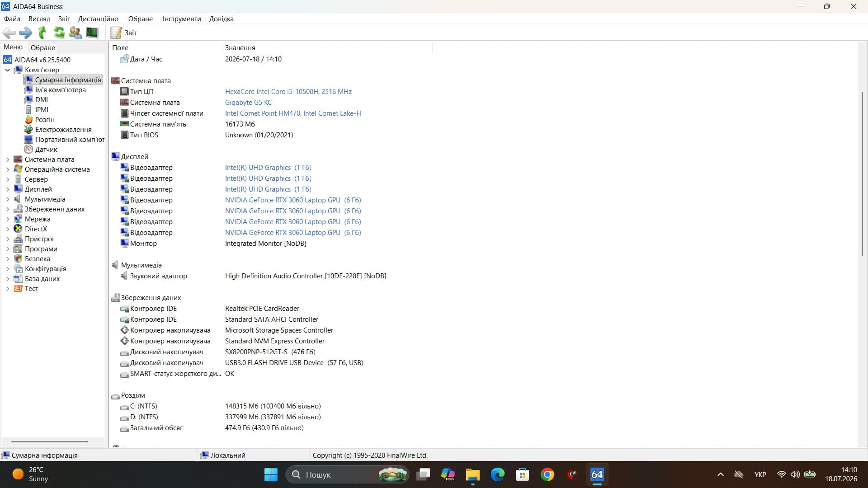This screenshot has width=868, height=488.
Task: Open the Інструменти menu
Action: click(x=182, y=19)
